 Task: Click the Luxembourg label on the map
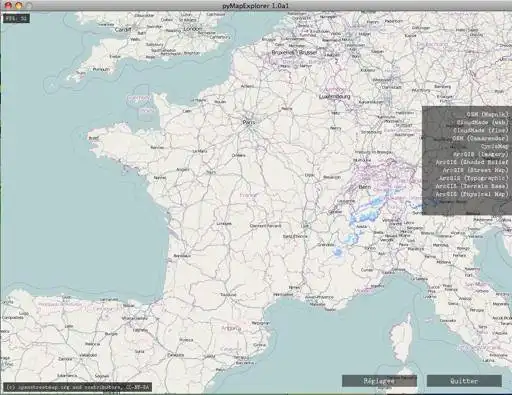tap(334, 97)
